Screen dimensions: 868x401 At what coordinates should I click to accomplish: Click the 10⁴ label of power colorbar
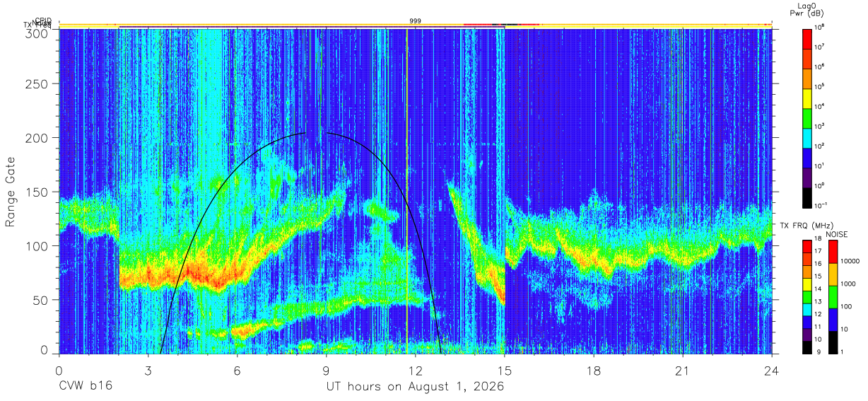pos(821,107)
